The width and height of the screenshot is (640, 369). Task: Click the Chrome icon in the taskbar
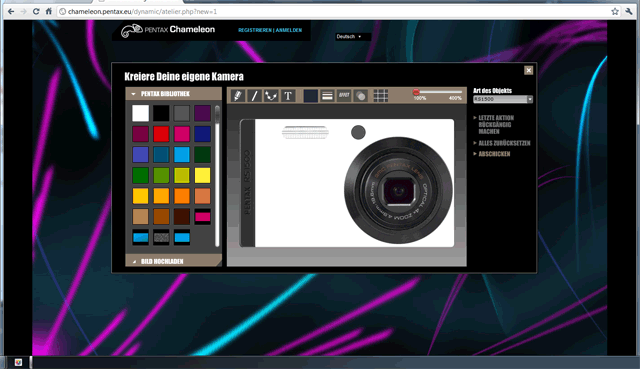(x=18, y=362)
